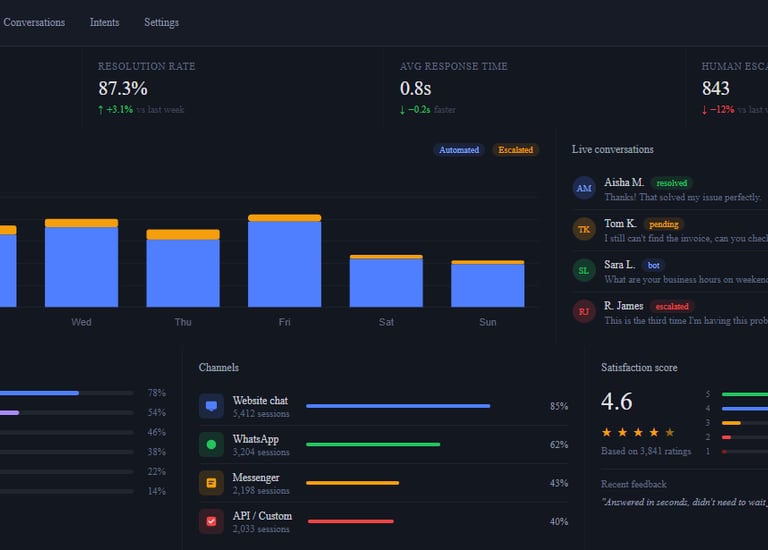This screenshot has height=550, width=768.
Task: Click the API / Custom 40% progress bar
Action: pos(351,522)
